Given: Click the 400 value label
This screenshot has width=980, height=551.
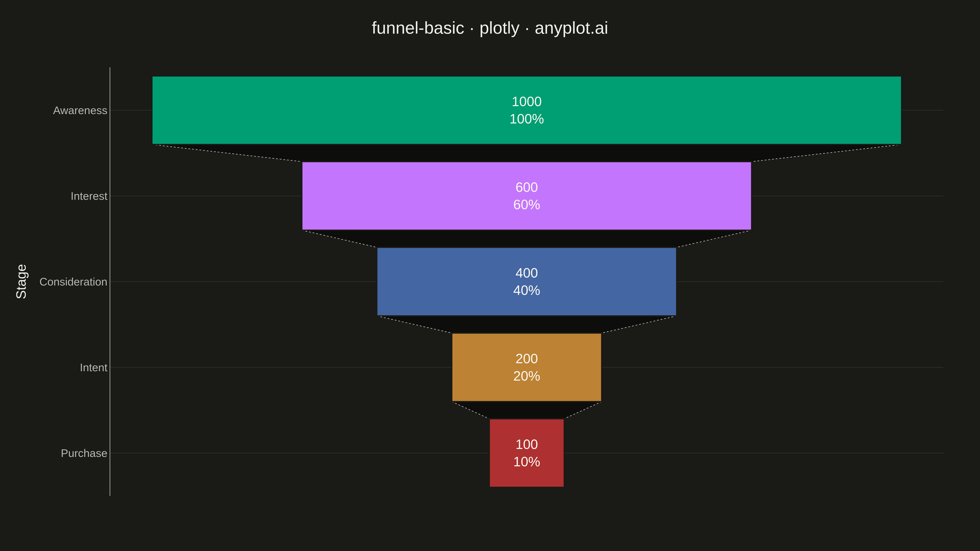Looking at the screenshot, I should pos(527,273).
